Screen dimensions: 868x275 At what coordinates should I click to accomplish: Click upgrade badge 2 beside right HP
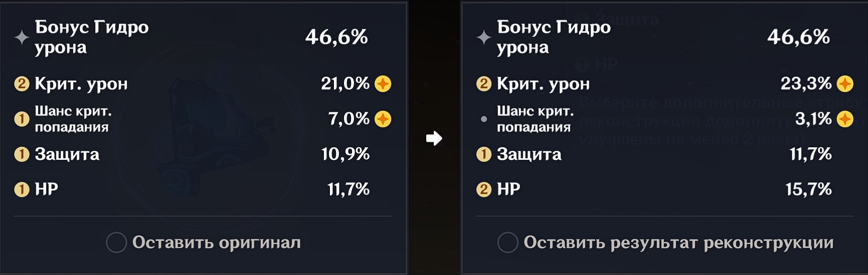click(483, 189)
